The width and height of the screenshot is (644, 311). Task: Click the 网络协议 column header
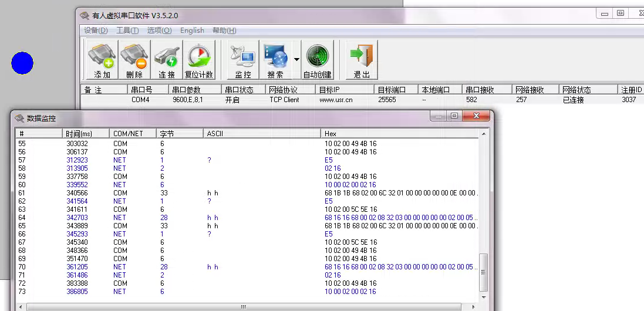pos(291,90)
